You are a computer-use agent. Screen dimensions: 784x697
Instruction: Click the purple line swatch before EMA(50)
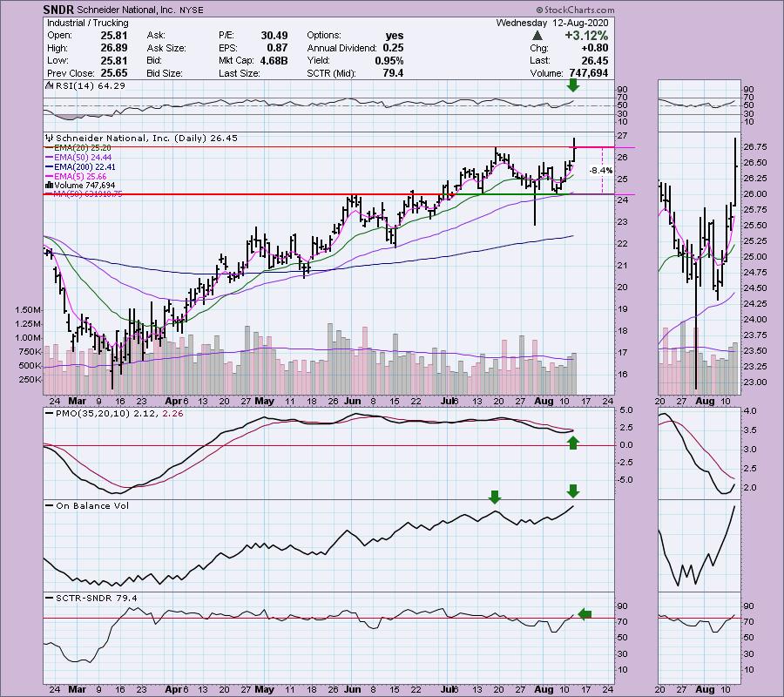50,158
